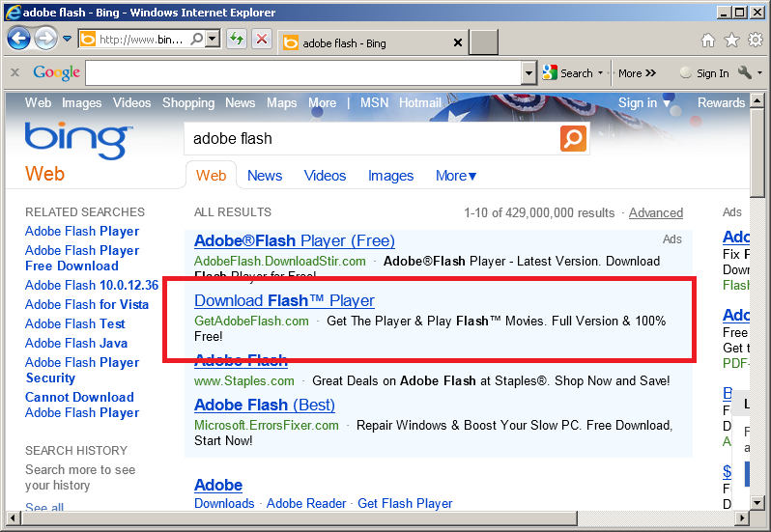Open the recent pages dropdown arrow

[x=68, y=39]
